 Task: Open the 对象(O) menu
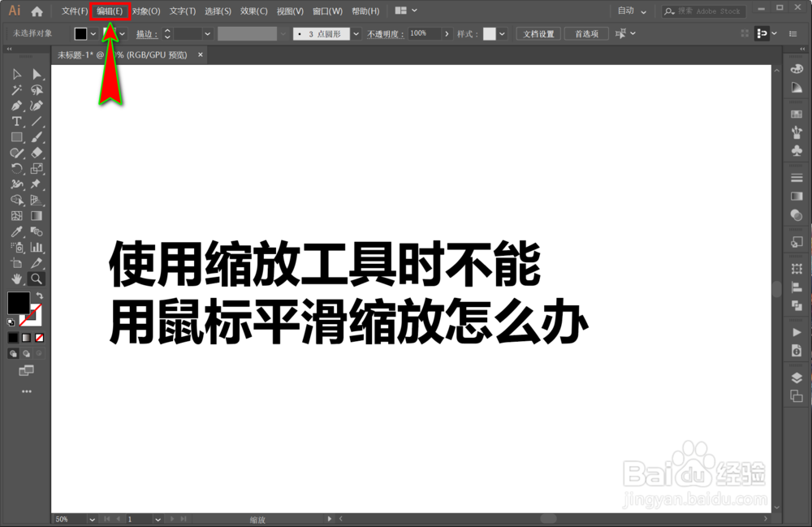click(x=146, y=11)
